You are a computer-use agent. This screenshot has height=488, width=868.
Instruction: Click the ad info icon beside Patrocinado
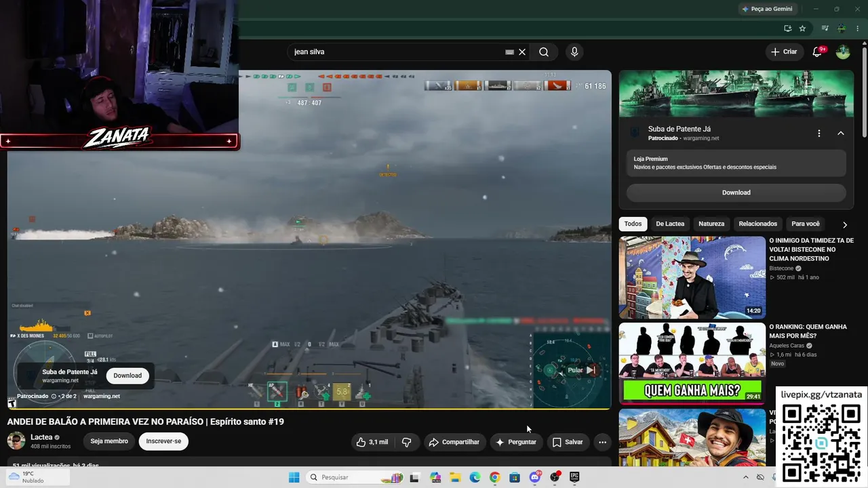(54, 396)
